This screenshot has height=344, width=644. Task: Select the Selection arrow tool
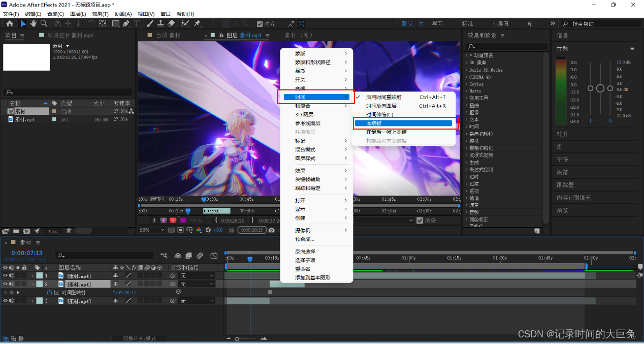[23, 24]
